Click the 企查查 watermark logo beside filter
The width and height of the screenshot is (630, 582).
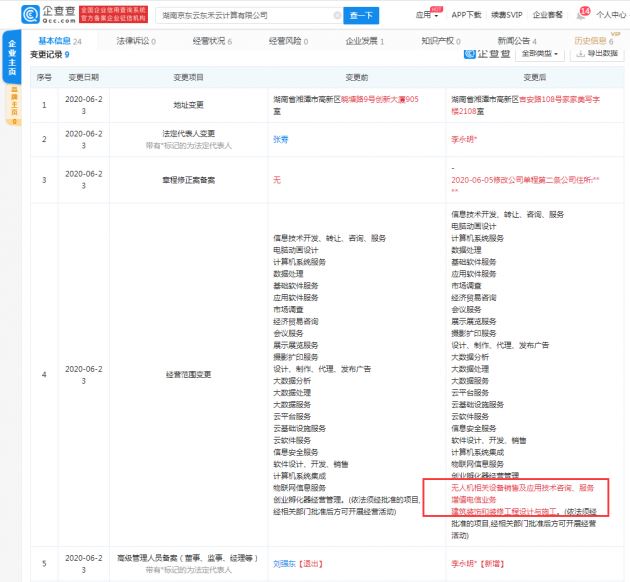click(487, 53)
